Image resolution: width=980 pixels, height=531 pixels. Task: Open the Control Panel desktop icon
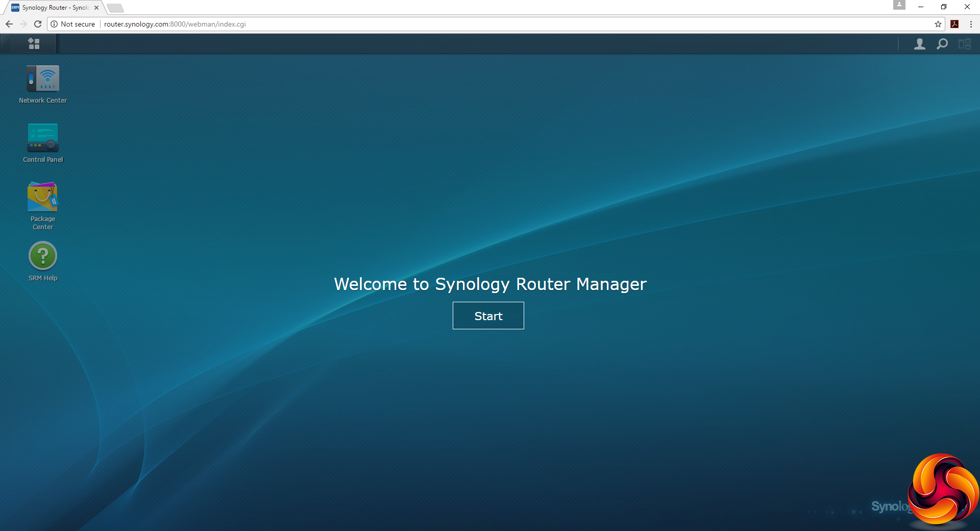point(43,143)
